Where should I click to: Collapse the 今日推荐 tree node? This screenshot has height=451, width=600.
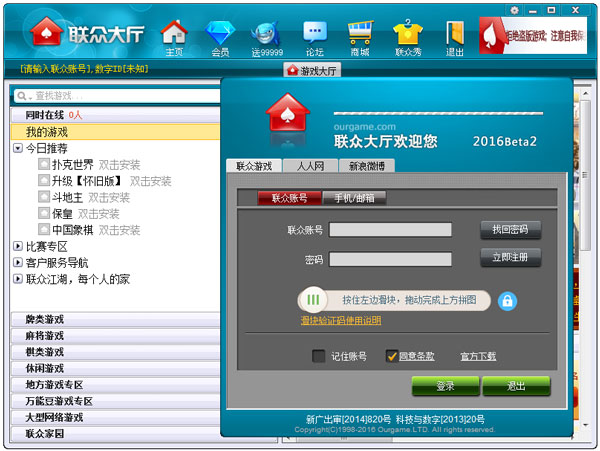18,148
